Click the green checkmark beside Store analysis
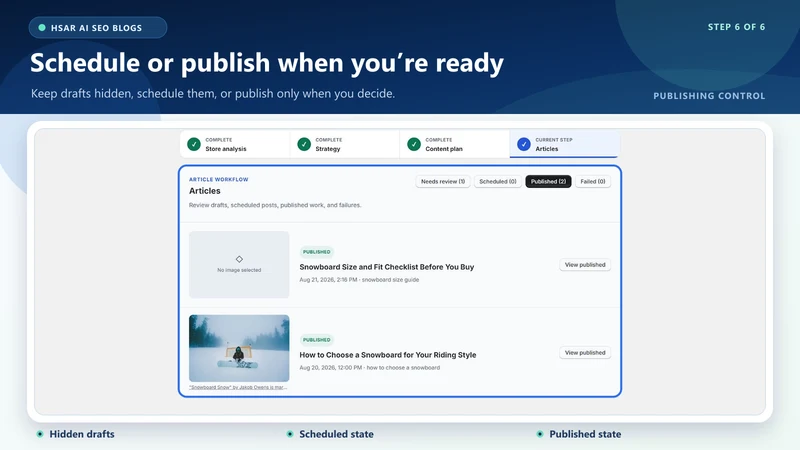The image size is (800, 450). tap(194, 144)
